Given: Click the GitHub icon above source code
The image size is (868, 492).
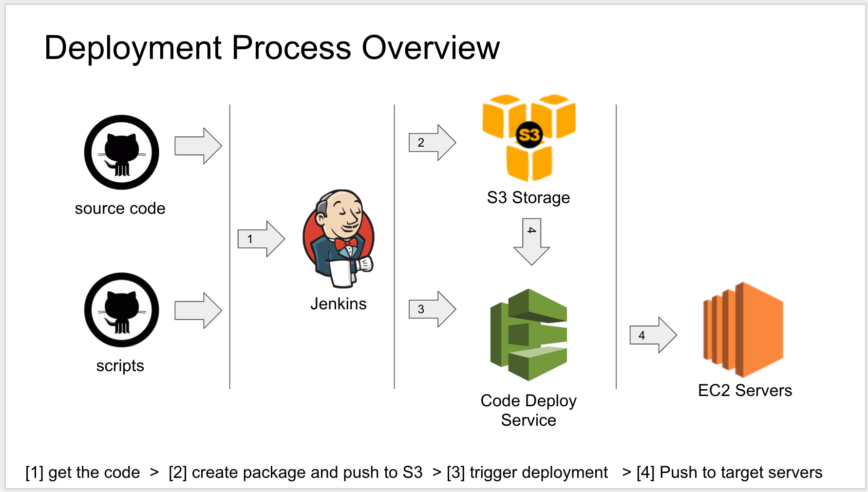Looking at the screenshot, I should point(121,152).
